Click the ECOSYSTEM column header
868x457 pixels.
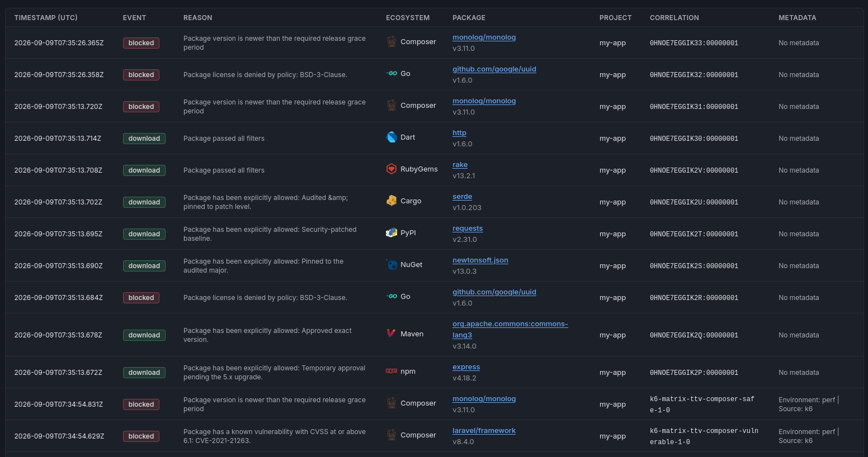pyautogui.click(x=408, y=18)
